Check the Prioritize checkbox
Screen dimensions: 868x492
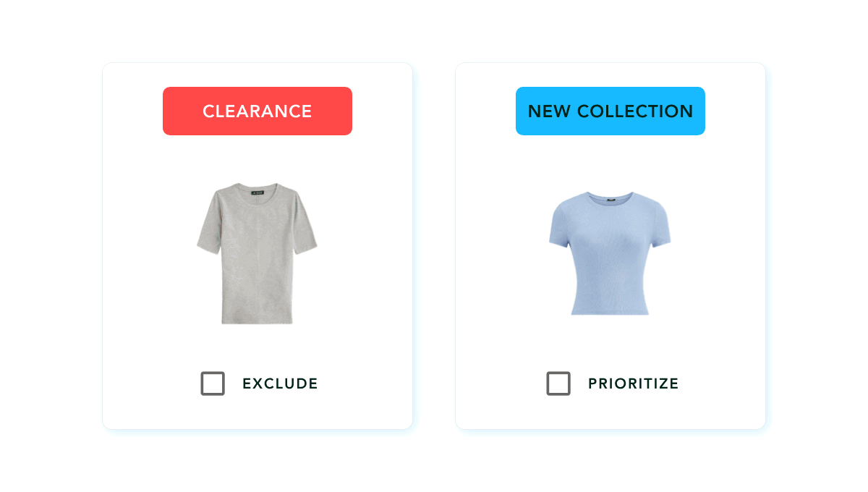[x=558, y=383]
